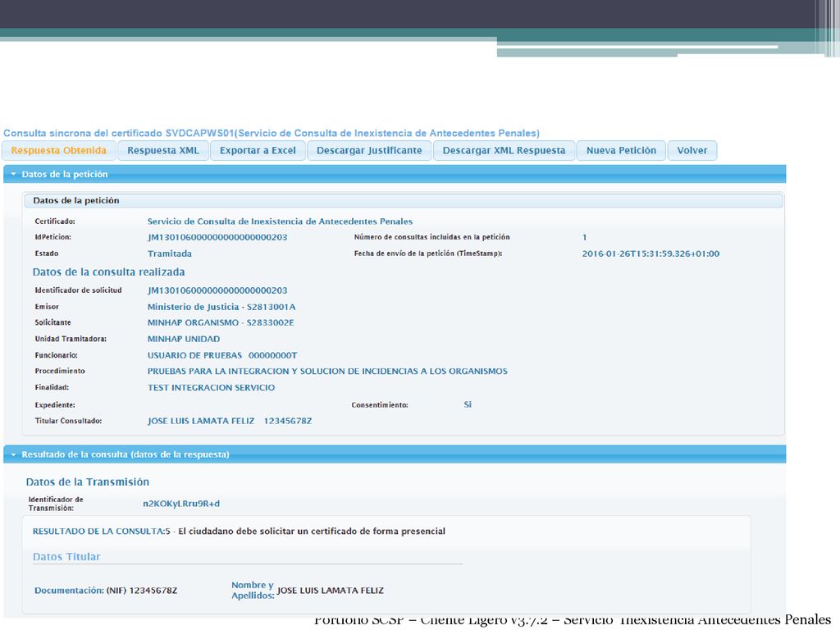The image size is (840, 630).
Task: Select the IdPeticion value JM13010600000000000000203
Action: point(217,237)
